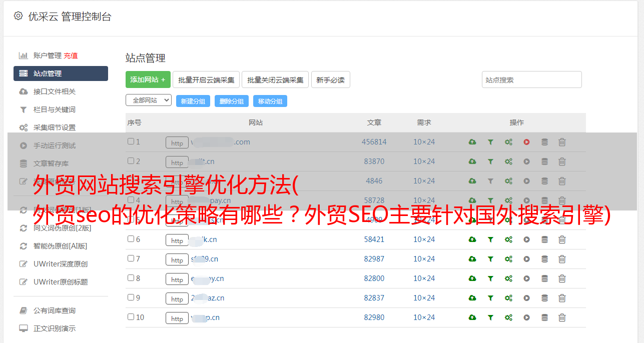Check the checkbox for site 1
Image resolution: width=644 pixels, height=343 pixels.
(x=131, y=141)
